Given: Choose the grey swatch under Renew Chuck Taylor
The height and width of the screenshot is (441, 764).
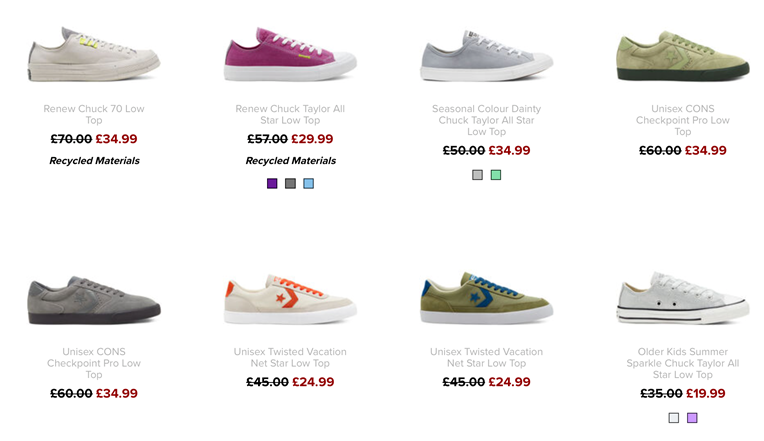Looking at the screenshot, I should point(290,183).
